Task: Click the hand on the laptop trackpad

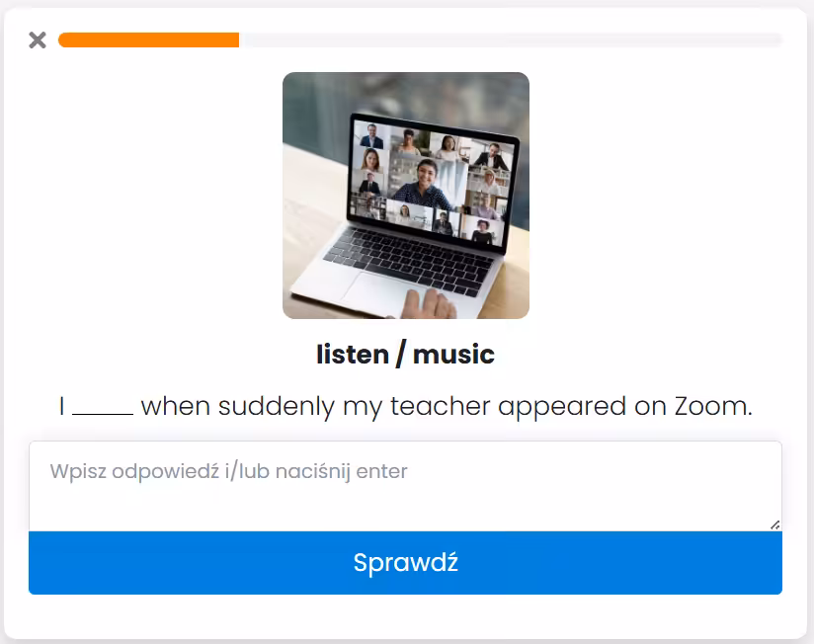Action: click(x=429, y=305)
